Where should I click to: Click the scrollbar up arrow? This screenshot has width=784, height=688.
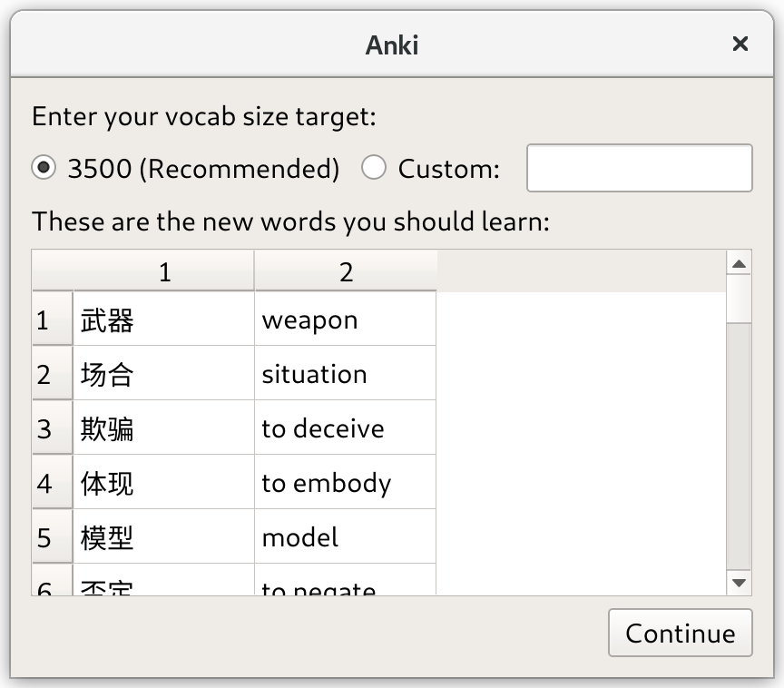(739, 263)
